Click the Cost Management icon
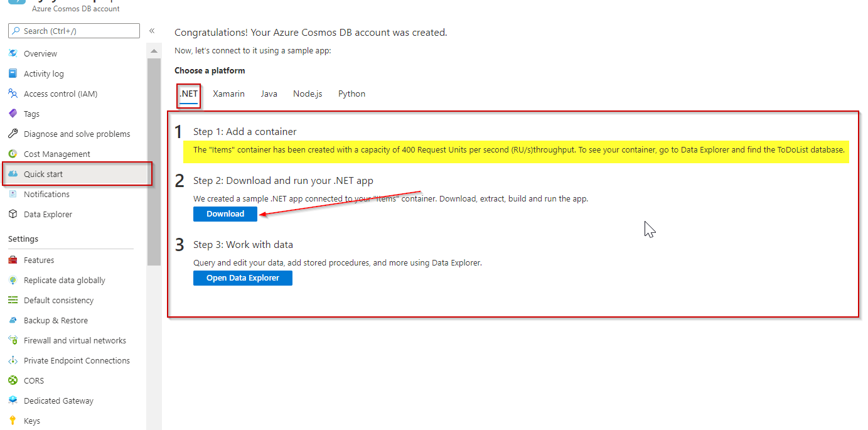Screen dimensions: 868x430 click(x=13, y=154)
